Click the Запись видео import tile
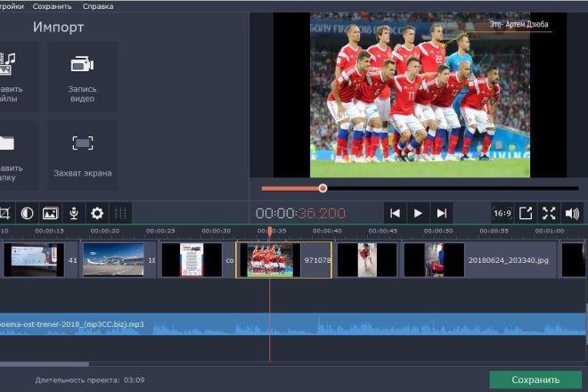 82,77
